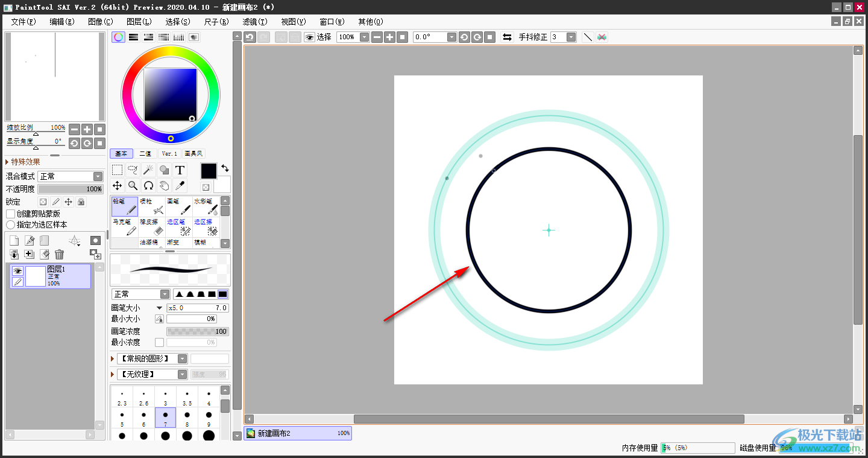Click the straight line drawing mode icon

[588, 37]
